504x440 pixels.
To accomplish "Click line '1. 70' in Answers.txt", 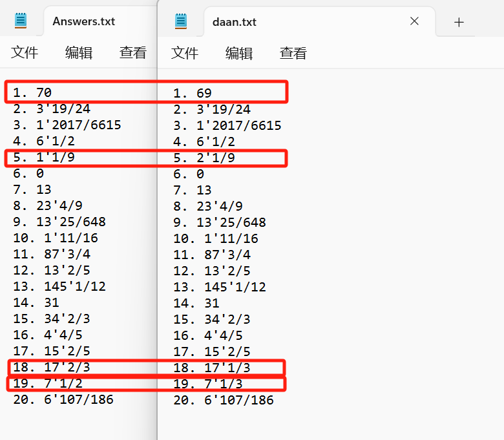I will point(32,92).
